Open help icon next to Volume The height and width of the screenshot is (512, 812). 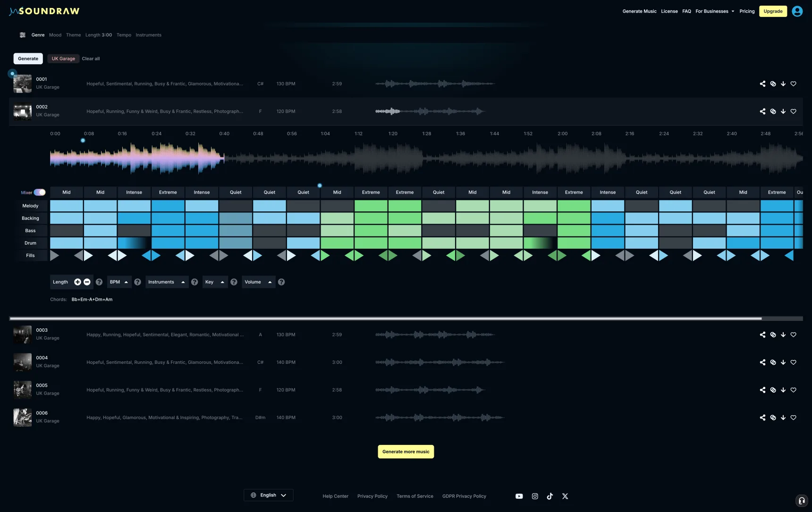[281, 282]
